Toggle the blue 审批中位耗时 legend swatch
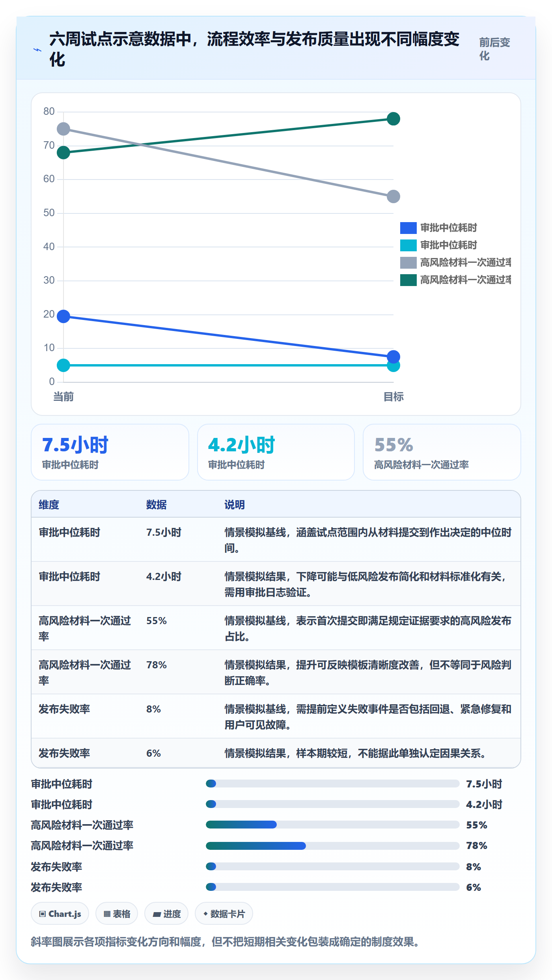The image size is (552, 980). coord(408,228)
